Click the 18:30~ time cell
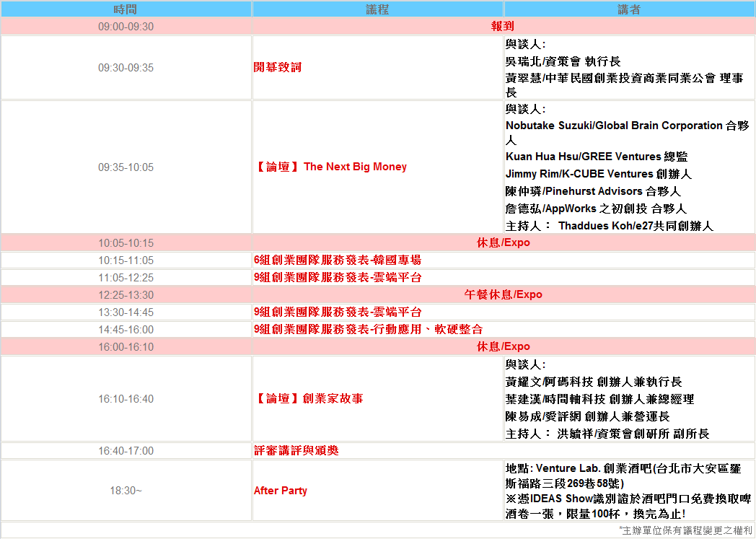This screenshot has height=539, width=756. click(x=126, y=491)
